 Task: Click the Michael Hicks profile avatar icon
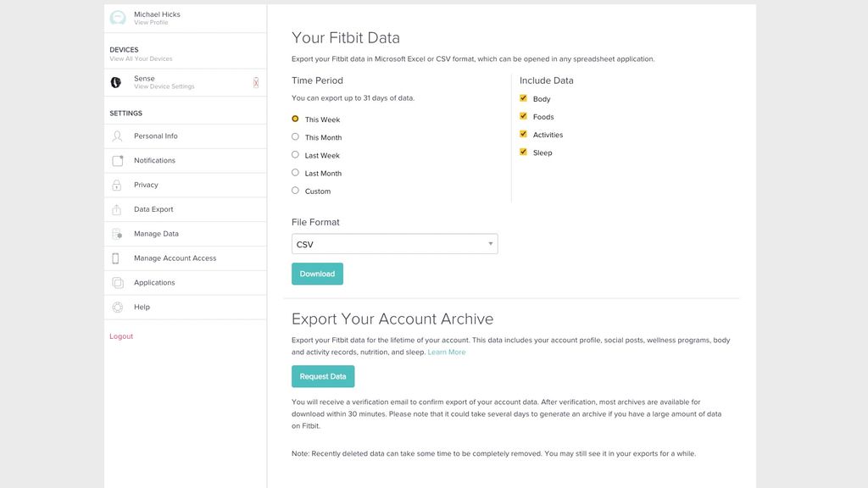(x=118, y=18)
